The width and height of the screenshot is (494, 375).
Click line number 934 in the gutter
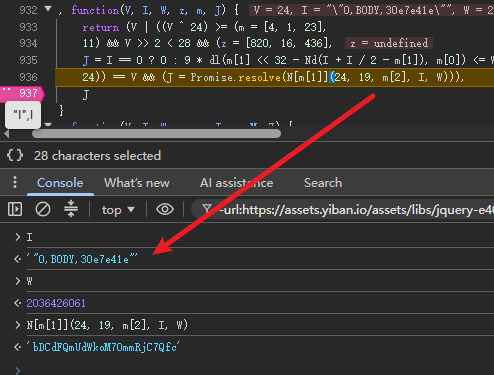pyautogui.click(x=28, y=43)
